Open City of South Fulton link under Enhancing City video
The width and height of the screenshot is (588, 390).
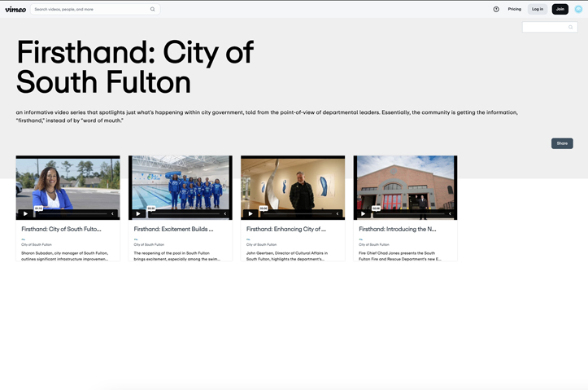tap(261, 245)
